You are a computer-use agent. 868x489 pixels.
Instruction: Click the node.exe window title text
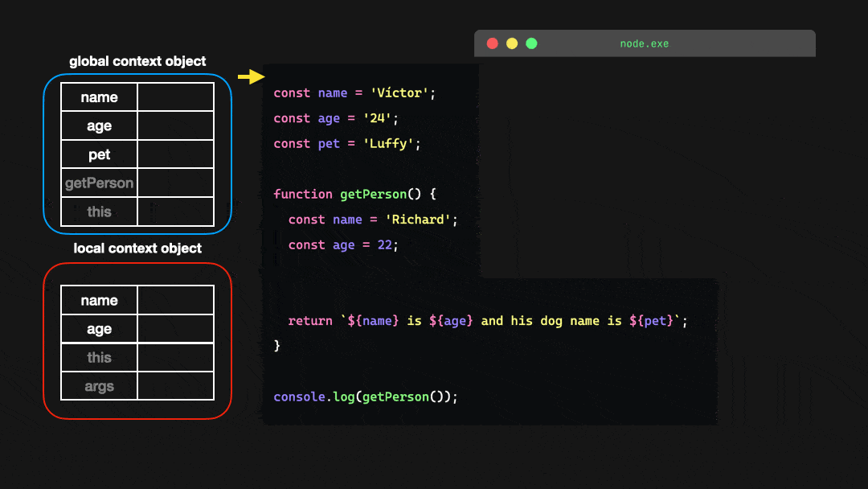pyautogui.click(x=645, y=43)
